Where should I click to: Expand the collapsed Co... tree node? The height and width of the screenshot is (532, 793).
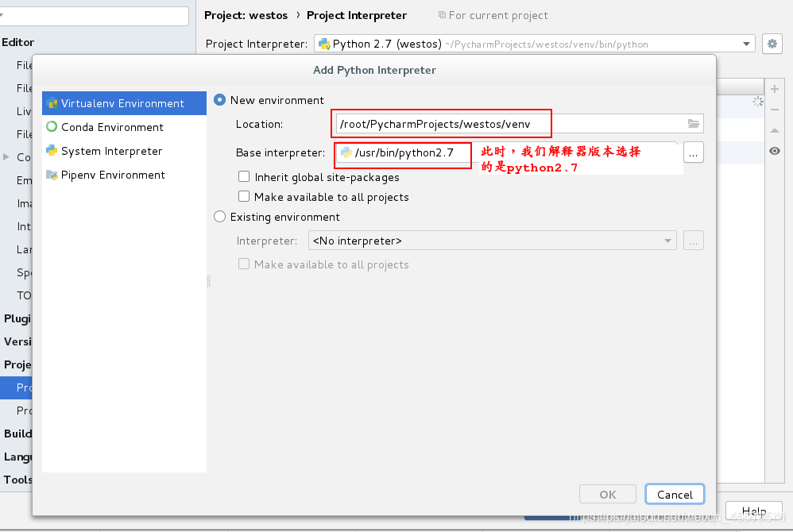(x=6, y=157)
